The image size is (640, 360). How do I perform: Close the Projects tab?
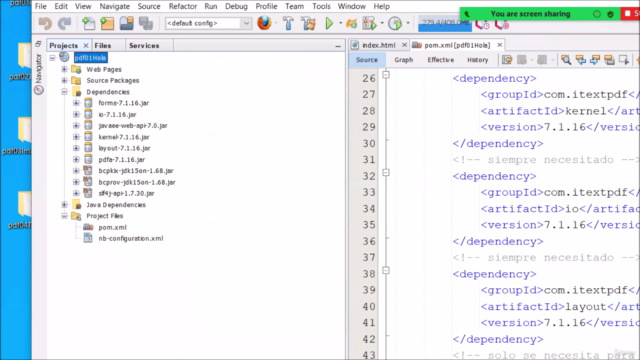[x=86, y=45]
